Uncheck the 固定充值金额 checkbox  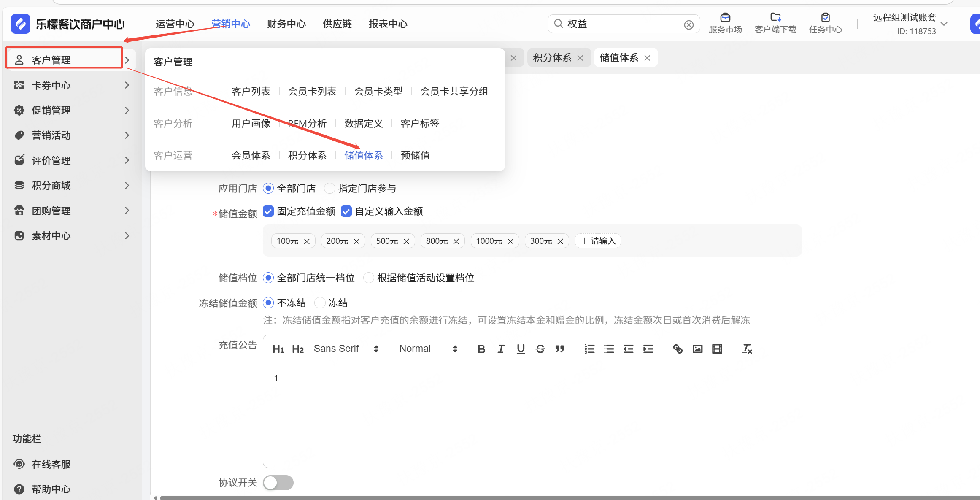(268, 211)
